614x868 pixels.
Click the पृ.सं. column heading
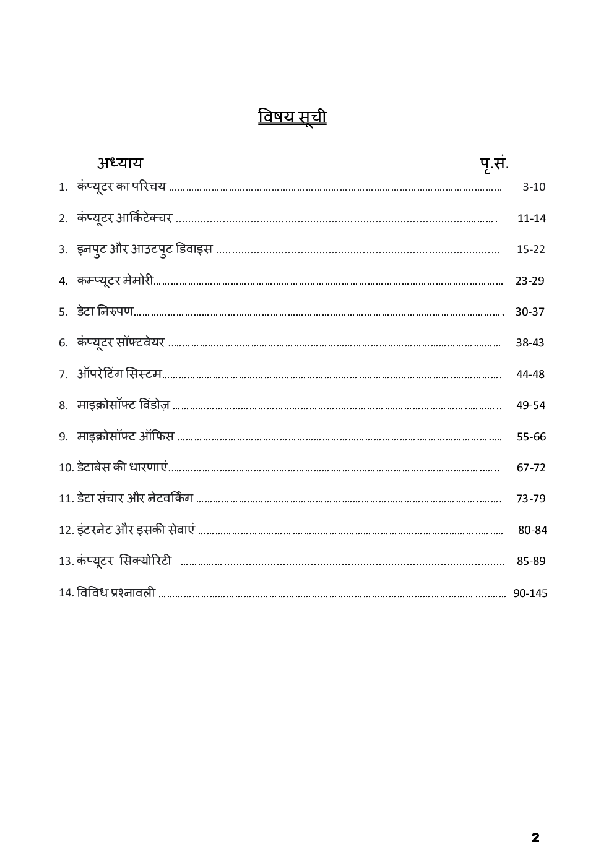493,163
